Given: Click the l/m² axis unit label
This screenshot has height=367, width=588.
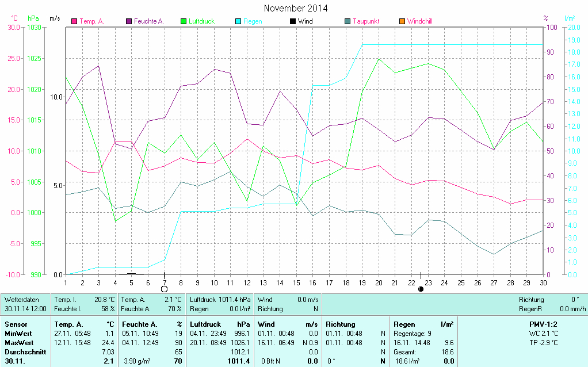Looking at the screenshot, I should click(570, 18).
